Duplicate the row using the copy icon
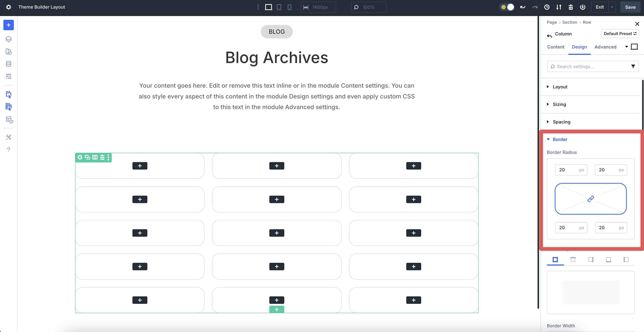This screenshot has width=644, height=332. click(x=87, y=157)
